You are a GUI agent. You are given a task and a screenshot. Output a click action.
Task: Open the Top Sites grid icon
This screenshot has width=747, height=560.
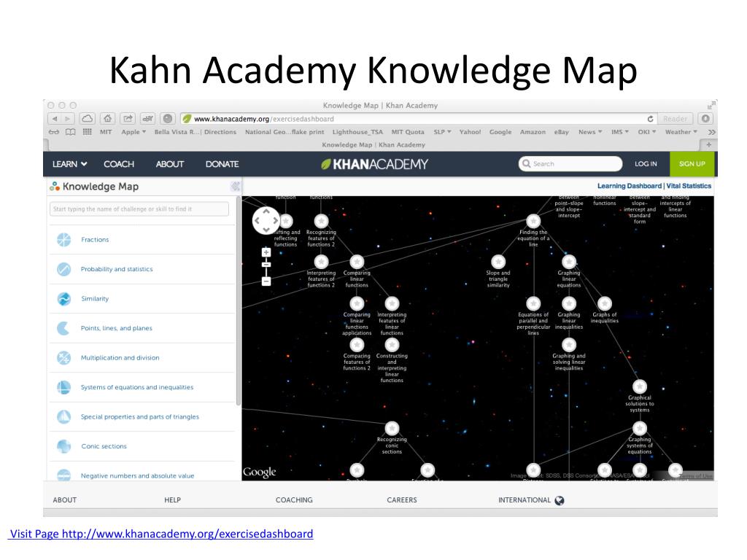coord(88,132)
